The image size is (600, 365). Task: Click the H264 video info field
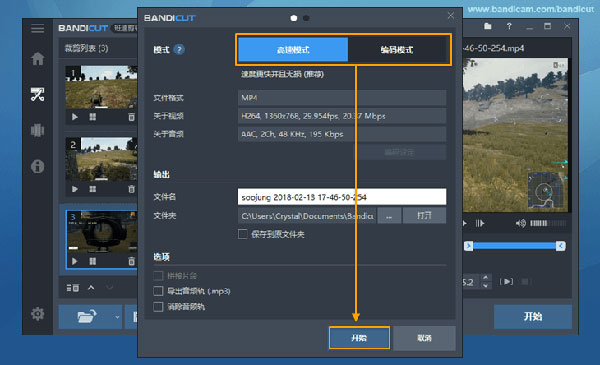[x=342, y=116]
